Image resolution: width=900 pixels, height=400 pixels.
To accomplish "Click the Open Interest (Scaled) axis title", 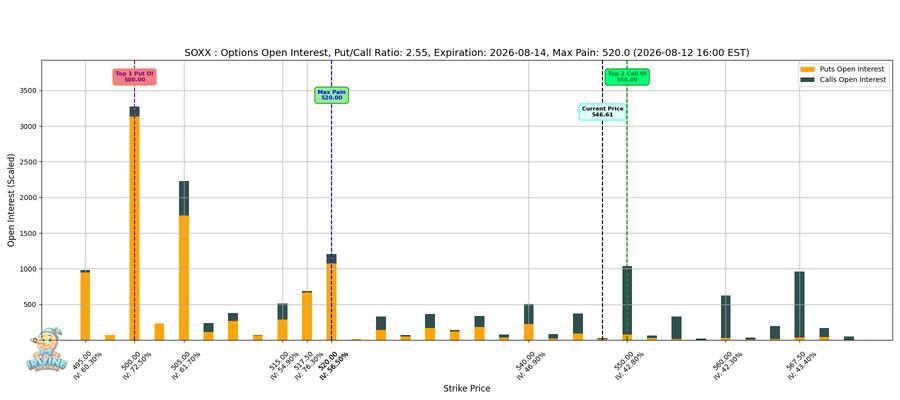I will tap(11, 200).
